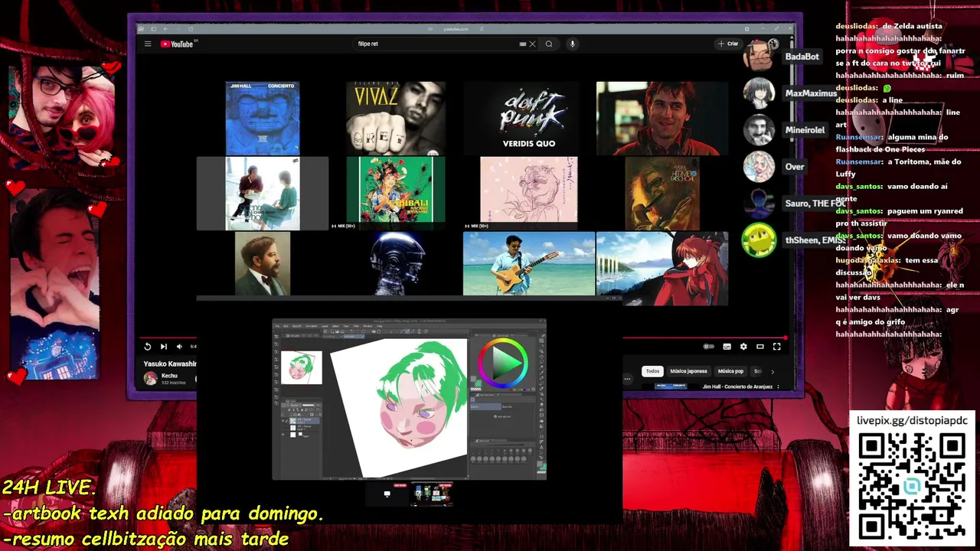Enter fullscreen from the video player
980x551 pixels.
[x=776, y=347]
